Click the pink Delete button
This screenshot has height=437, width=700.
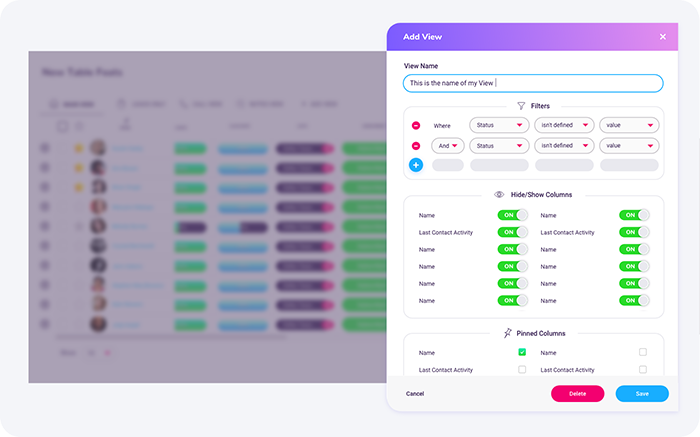coord(577,394)
